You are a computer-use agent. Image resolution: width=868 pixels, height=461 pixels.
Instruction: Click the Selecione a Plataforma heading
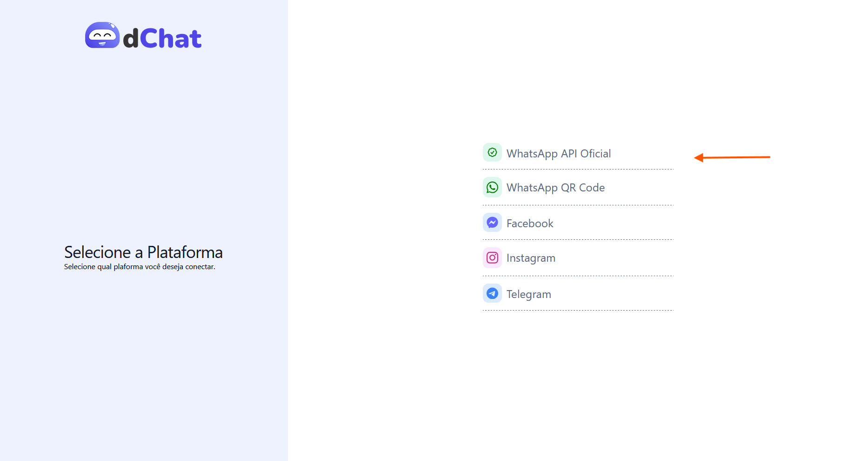pyautogui.click(x=143, y=252)
